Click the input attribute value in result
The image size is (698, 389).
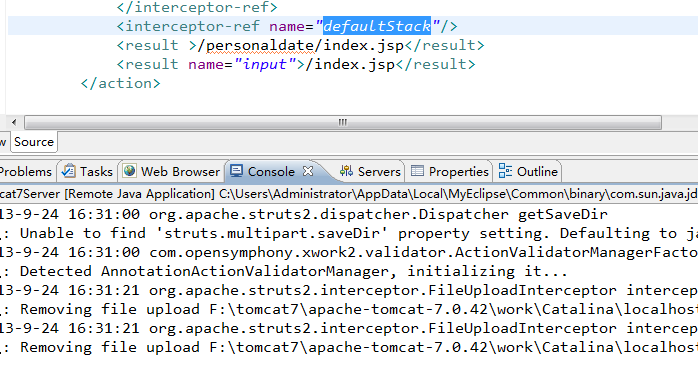[x=264, y=65]
